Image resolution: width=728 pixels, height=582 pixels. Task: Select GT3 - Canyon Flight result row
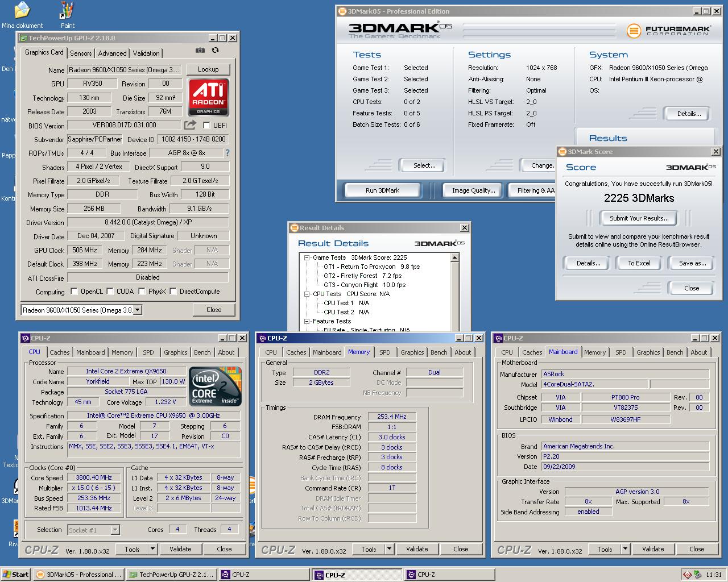coord(365,285)
